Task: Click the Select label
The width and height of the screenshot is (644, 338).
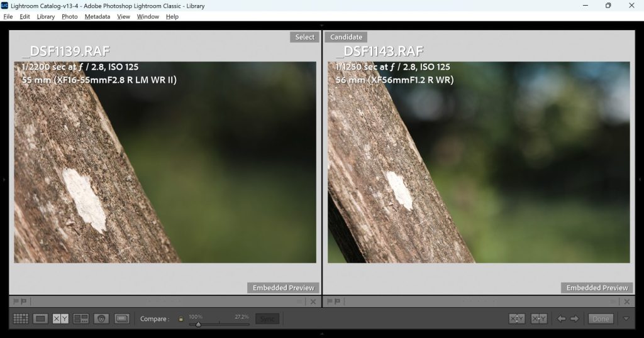Action: tap(304, 37)
